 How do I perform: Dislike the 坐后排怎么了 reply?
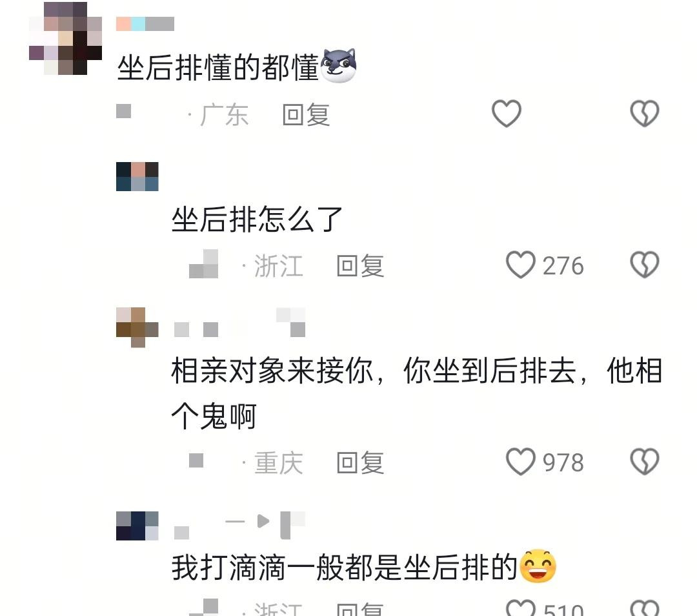pos(645,265)
